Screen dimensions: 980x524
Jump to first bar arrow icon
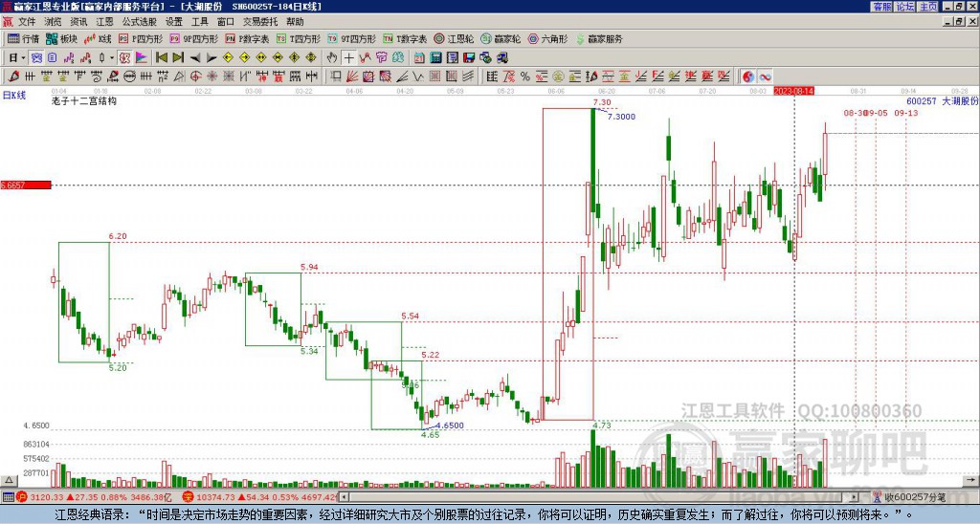click(x=161, y=58)
